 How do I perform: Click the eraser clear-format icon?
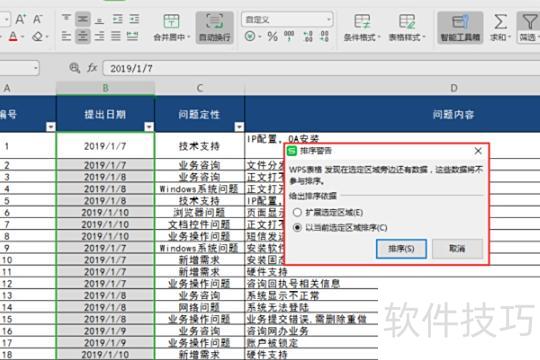(37, 36)
